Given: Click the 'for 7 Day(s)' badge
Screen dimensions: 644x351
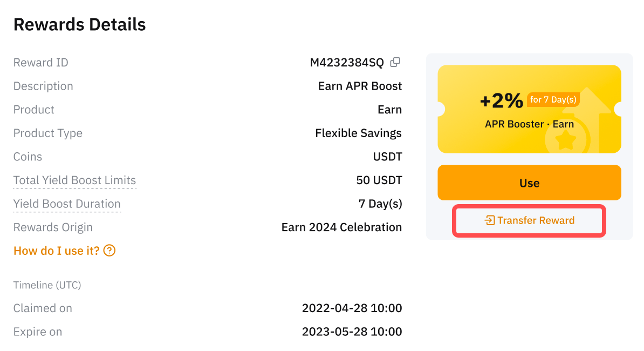Looking at the screenshot, I should pos(553,99).
